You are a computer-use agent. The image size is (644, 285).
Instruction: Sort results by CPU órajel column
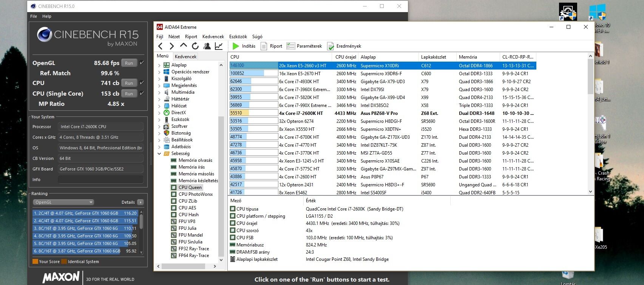(x=346, y=57)
